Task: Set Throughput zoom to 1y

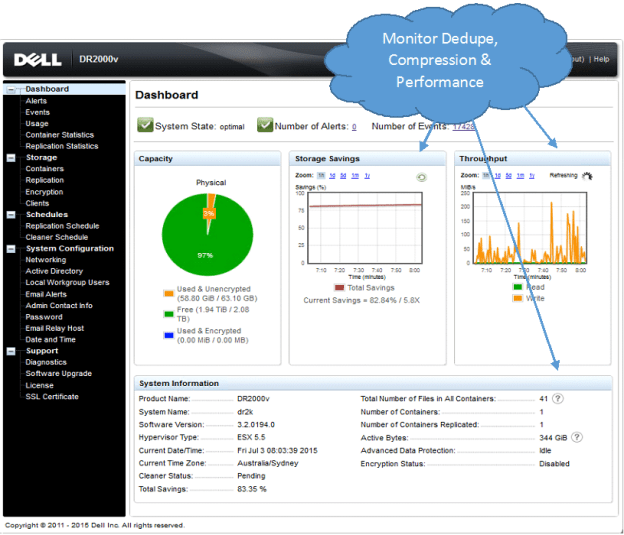Action: pos(532,176)
